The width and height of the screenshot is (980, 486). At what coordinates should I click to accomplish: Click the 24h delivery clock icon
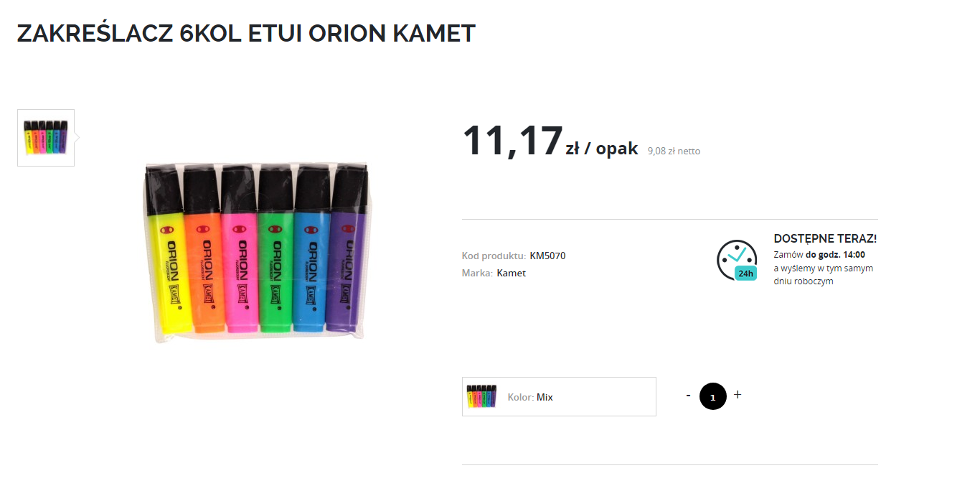click(737, 260)
